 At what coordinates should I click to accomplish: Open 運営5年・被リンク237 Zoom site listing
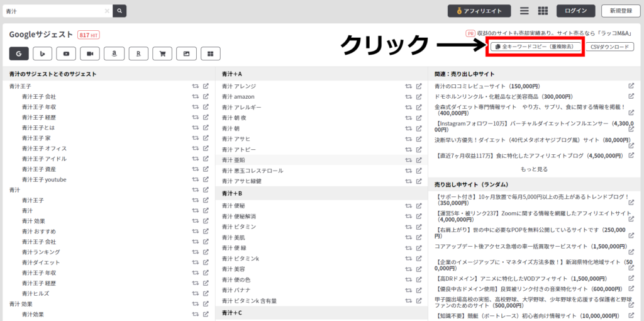click(533, 217)
